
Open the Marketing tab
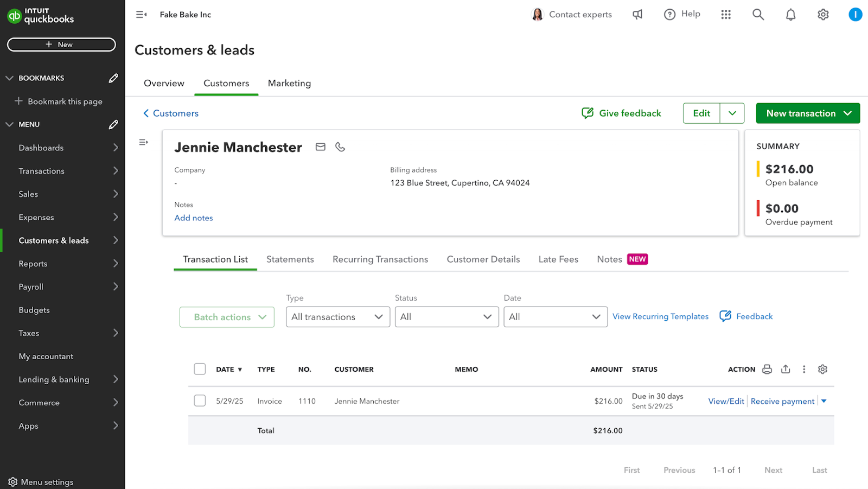pyautogui.click(x=289, y=83)
